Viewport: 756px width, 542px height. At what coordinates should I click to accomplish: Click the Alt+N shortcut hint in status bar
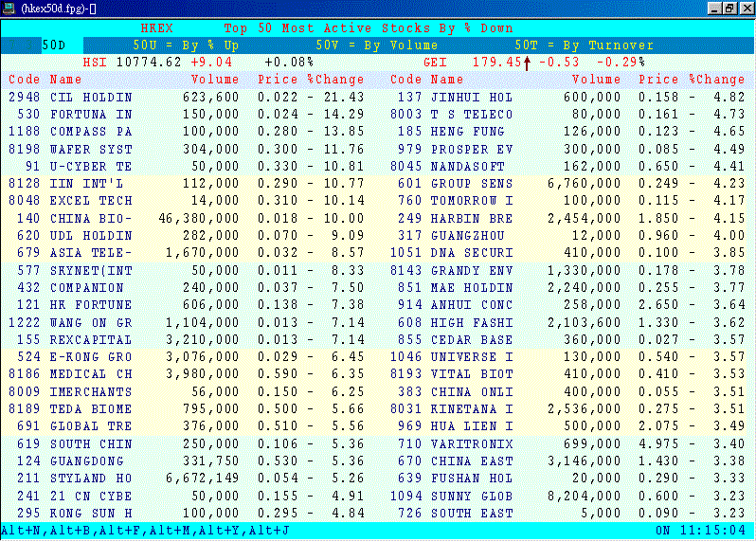22,531
